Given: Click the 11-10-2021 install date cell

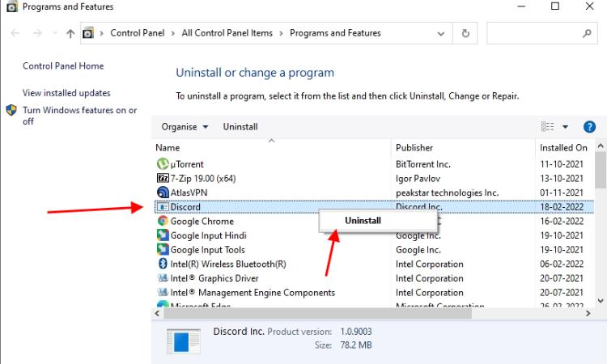Looking at the screenshot, I should click(562, 164).
